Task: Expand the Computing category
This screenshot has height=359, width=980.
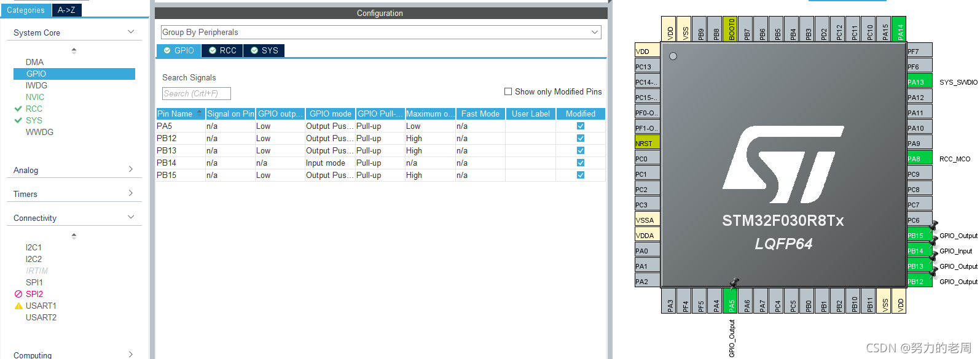Action: 131,354
